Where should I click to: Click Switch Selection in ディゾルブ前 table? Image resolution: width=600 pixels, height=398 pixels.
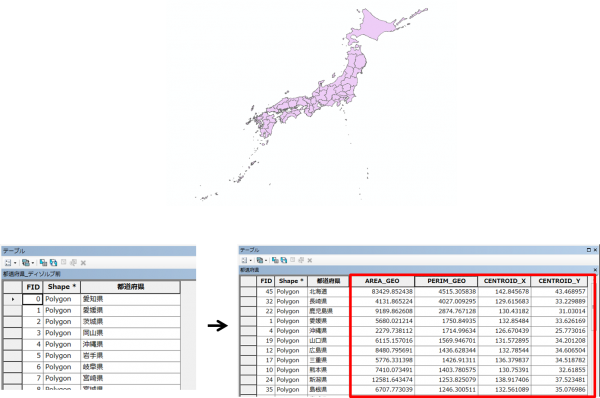click(x=54, y=263)
